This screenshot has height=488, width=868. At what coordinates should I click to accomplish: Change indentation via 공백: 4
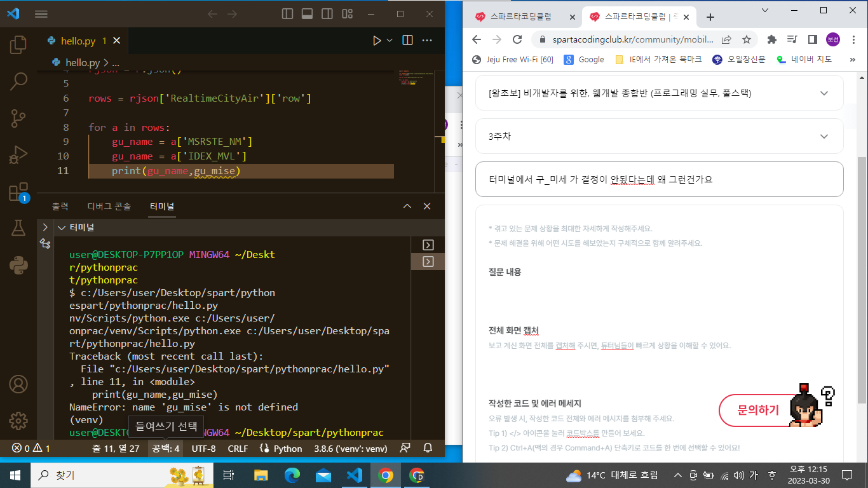point(165,448)
